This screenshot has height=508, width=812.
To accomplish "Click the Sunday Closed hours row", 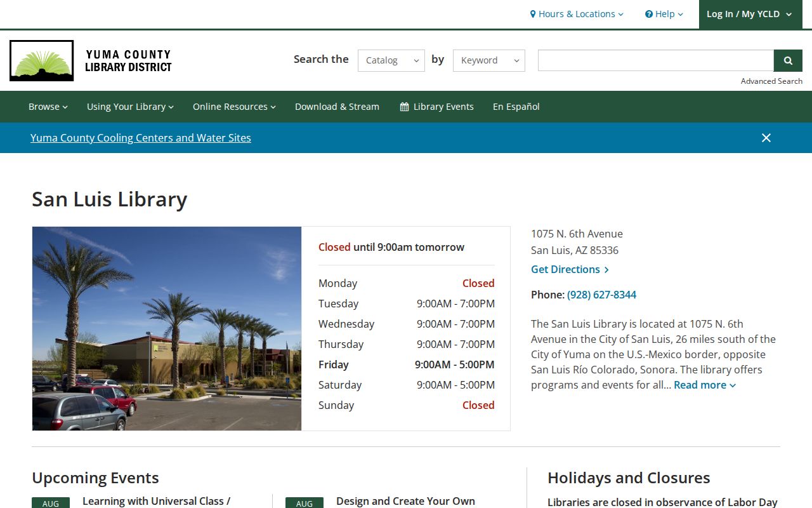I will click(x=407, y=405).
